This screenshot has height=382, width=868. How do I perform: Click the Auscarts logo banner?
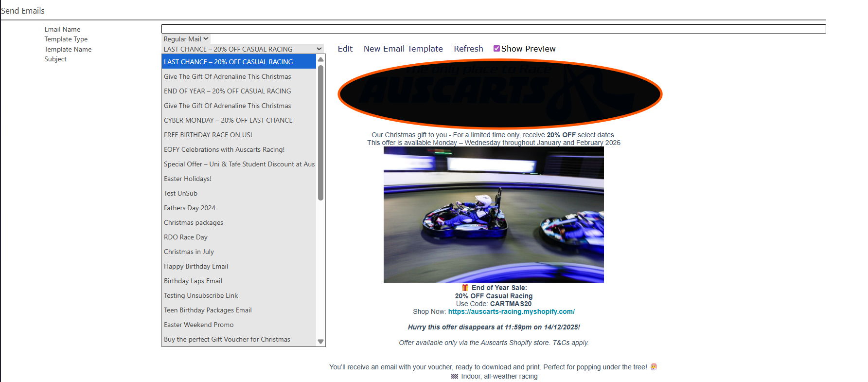(499, 93)
